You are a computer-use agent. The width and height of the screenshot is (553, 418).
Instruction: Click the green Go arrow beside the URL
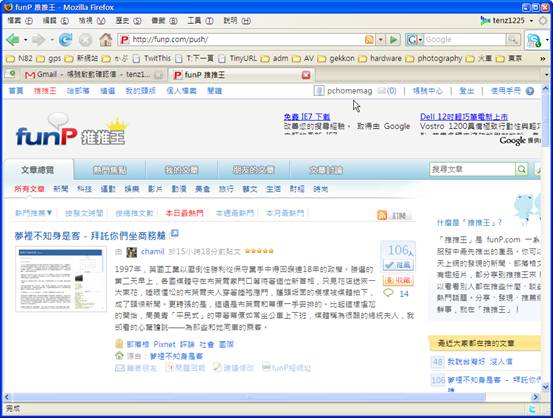pyautogui.click(x=394, y=40)
